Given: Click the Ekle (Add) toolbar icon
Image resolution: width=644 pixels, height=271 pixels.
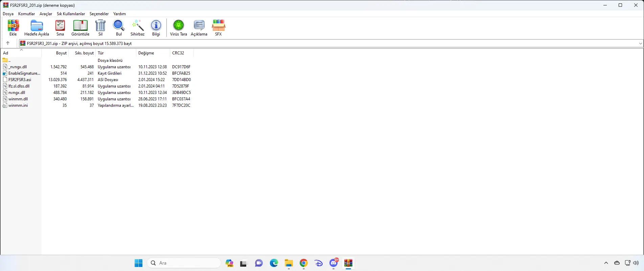Looking at the screenshot, I should [x=13, y=28].
